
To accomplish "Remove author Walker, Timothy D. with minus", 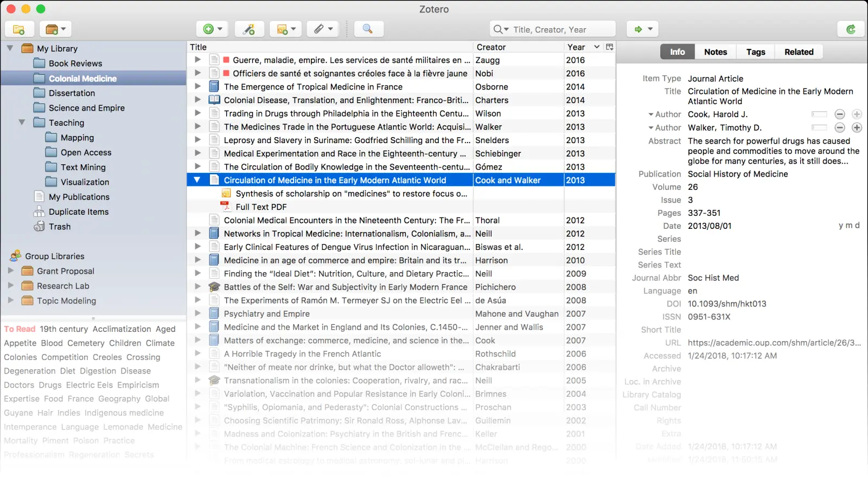I will click(x=840, y=128).
